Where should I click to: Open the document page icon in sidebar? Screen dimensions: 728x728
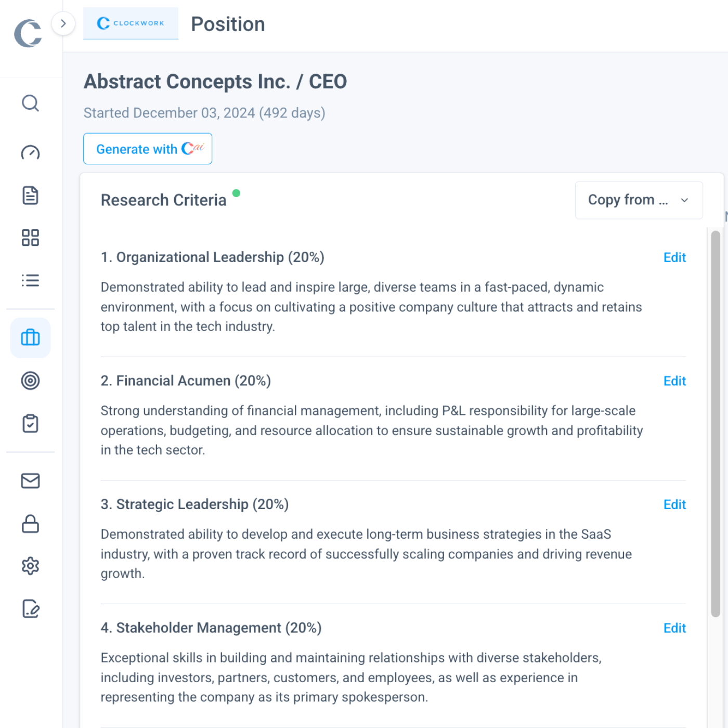(x=30, y=196)
